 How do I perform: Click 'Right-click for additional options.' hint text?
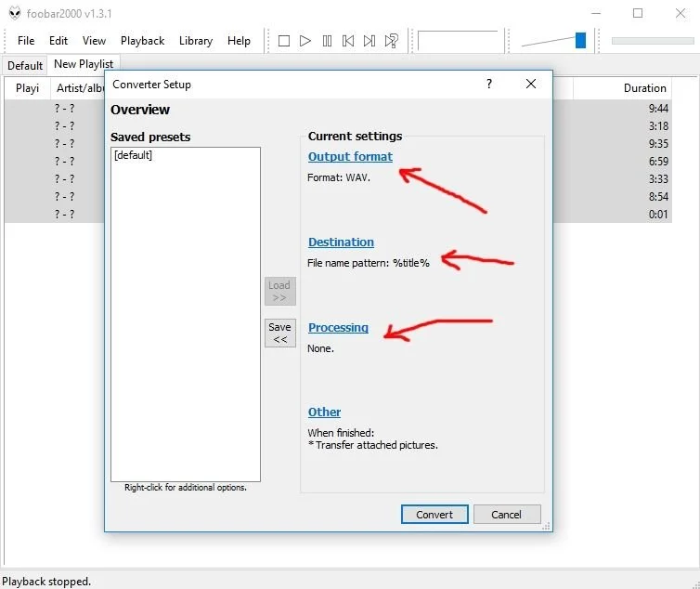(x=186, y=488)
